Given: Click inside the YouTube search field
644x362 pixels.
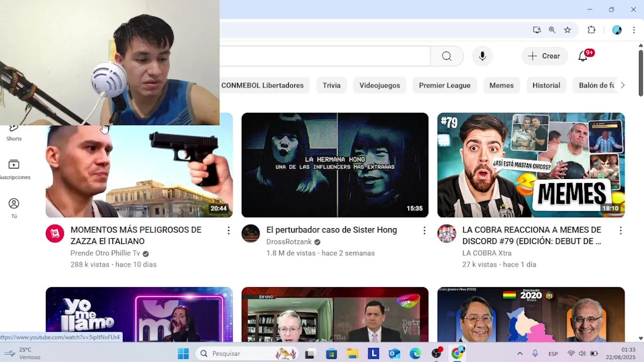Looking at the screenshot, I should [x=325, y=56].
